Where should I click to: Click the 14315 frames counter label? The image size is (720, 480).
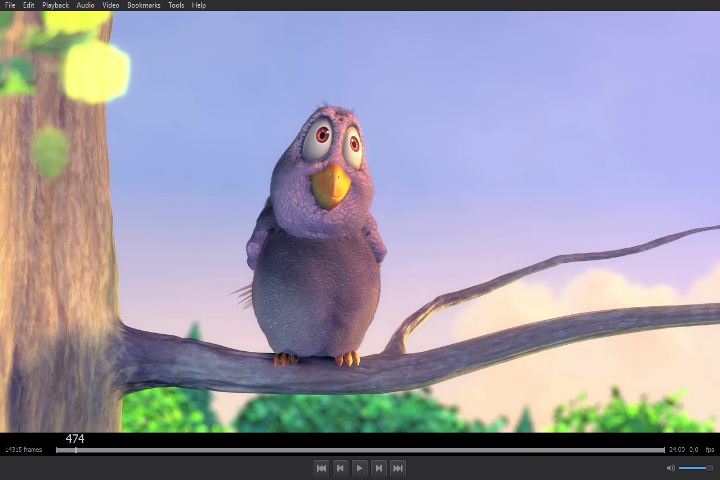tap(22, 450)
